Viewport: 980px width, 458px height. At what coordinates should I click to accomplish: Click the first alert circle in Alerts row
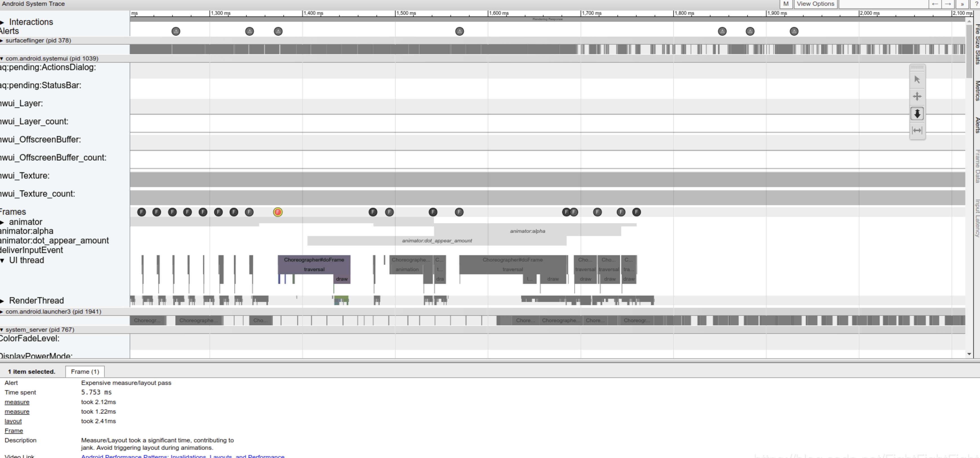tap(176, 31)
